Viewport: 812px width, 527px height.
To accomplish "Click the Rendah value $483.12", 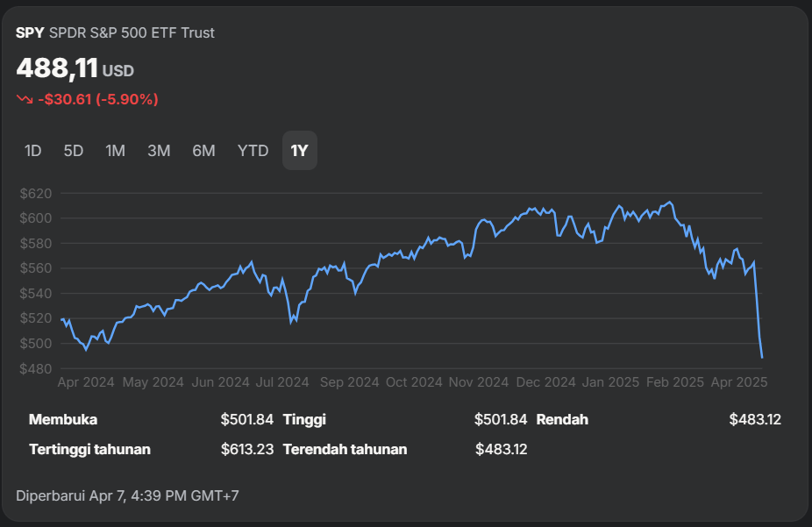I will point(755,419).
